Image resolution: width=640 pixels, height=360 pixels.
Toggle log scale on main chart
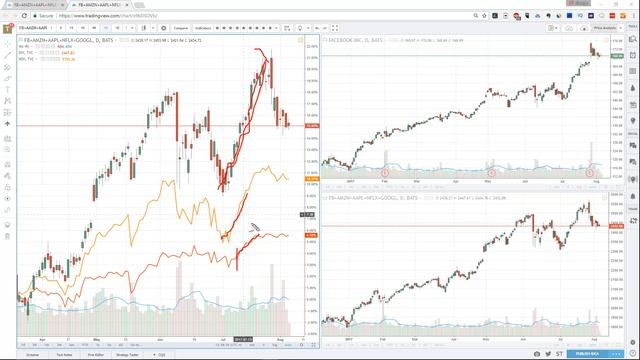point(275,345)
